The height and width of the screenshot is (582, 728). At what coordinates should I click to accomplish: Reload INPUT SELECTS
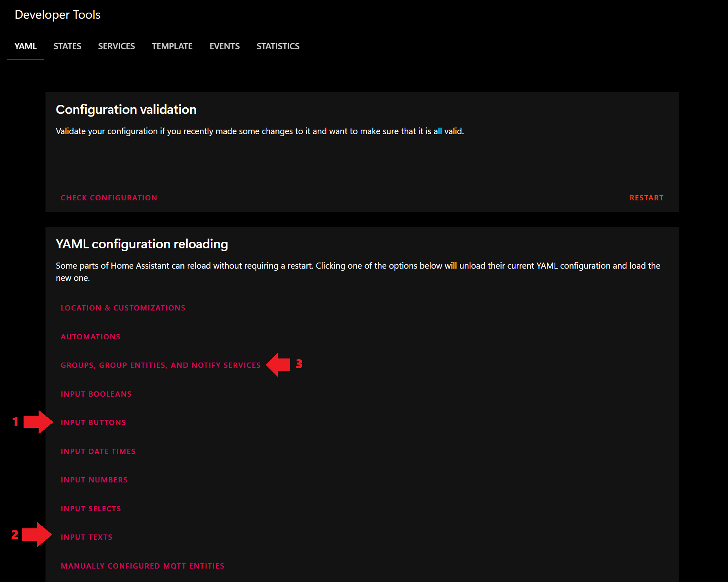click(x=91, y=509)
